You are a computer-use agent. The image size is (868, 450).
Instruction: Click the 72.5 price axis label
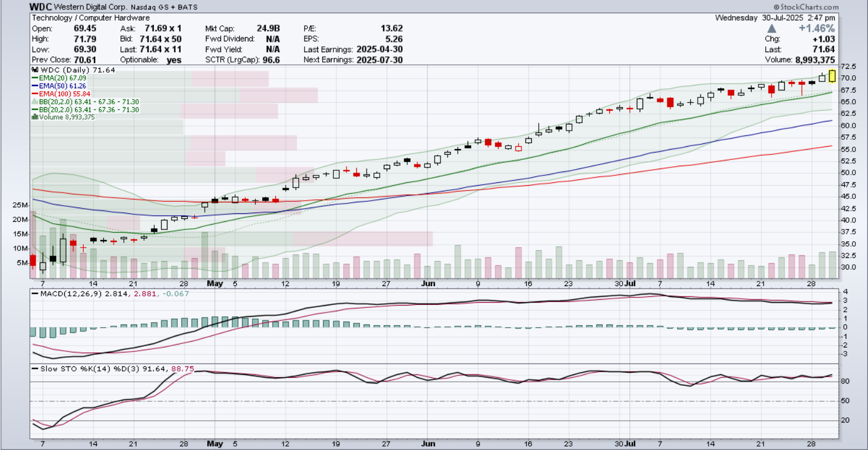pos(848,67)
